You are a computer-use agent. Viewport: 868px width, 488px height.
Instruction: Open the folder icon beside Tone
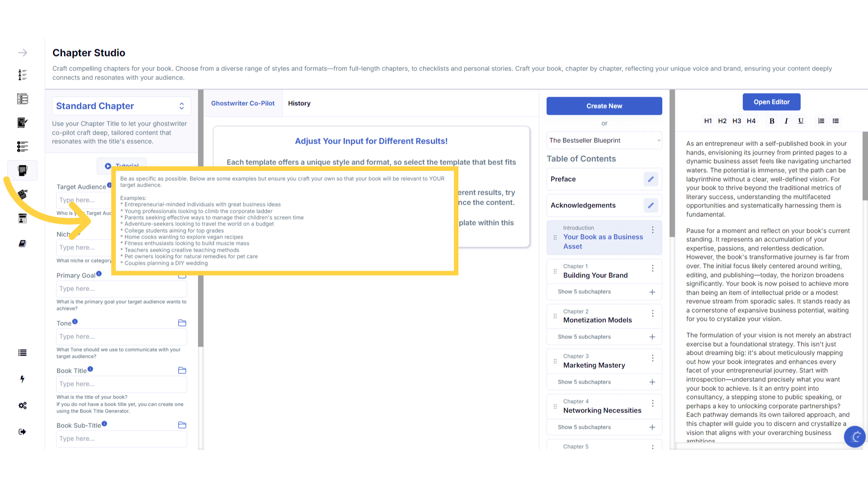[x=182, y=323]
